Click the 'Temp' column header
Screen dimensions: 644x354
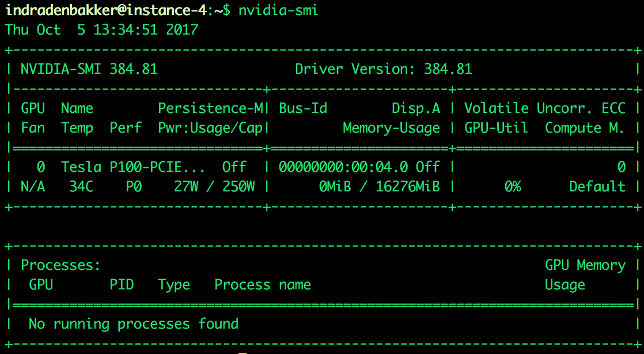[x=77, y=128]
